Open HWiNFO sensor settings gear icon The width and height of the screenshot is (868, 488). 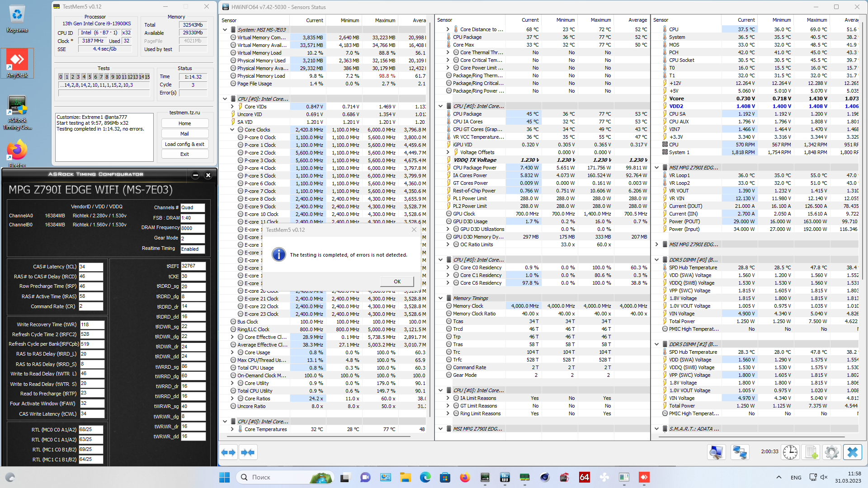[x=831, y=452]
